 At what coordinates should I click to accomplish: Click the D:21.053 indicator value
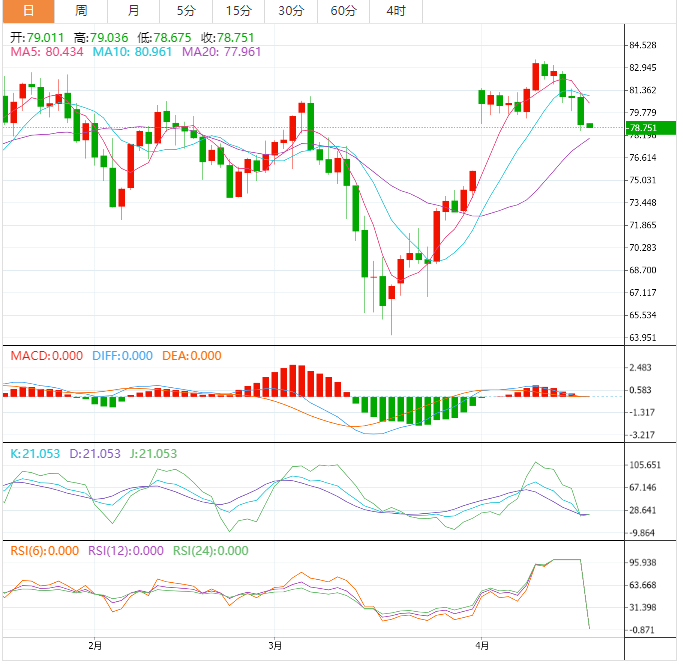click(95, 454)
